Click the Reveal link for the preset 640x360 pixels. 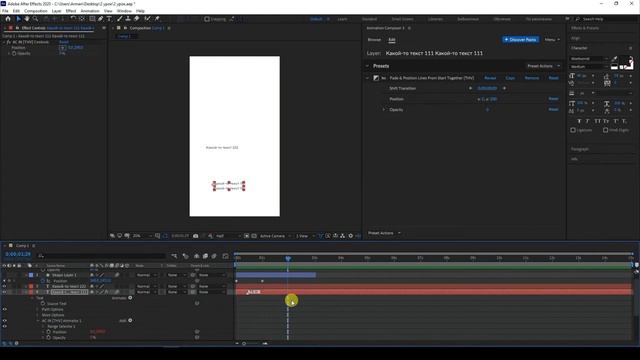click(490, 78)
